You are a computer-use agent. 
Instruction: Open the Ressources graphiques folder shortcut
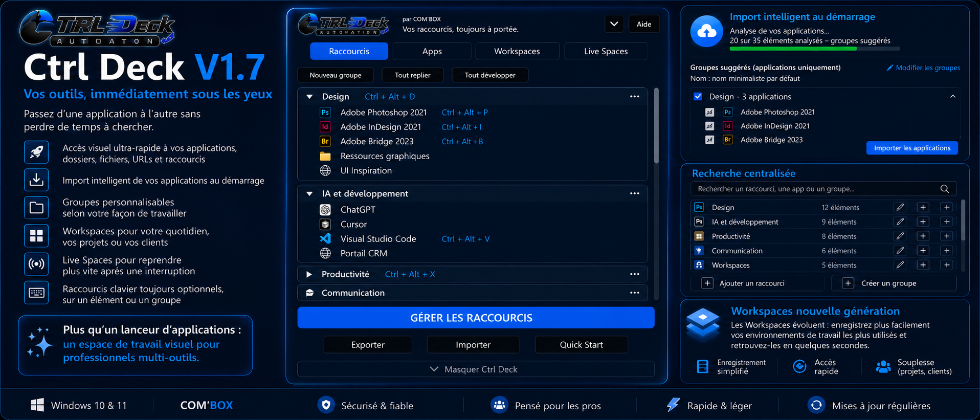pyautogui.click(x=385, y=156)
